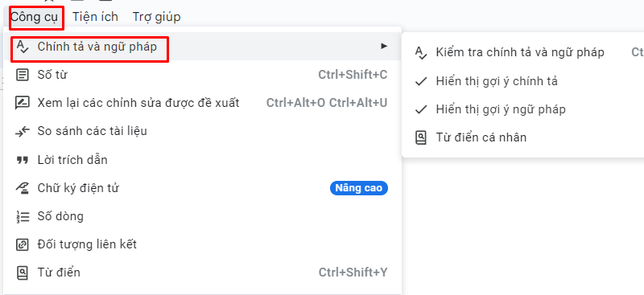
Task: Click the blue Nâng cao badge
Action: [x=359, y=188]
